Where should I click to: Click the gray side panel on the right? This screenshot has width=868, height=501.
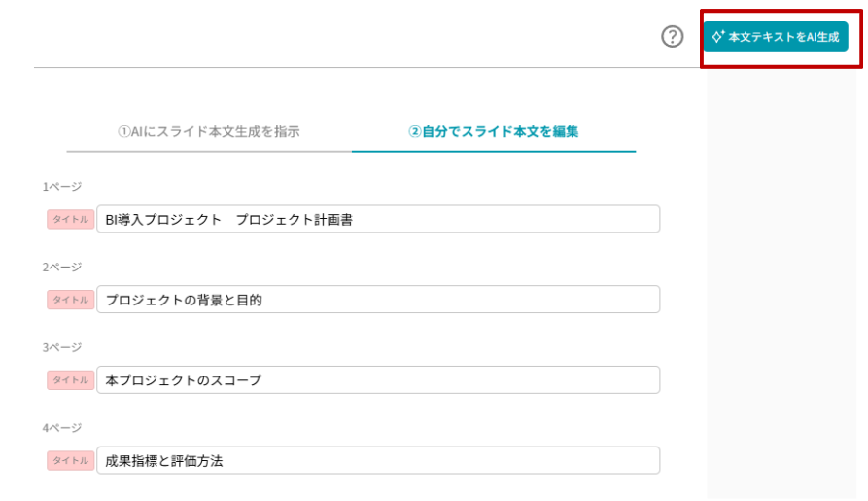tap(785, 292)
